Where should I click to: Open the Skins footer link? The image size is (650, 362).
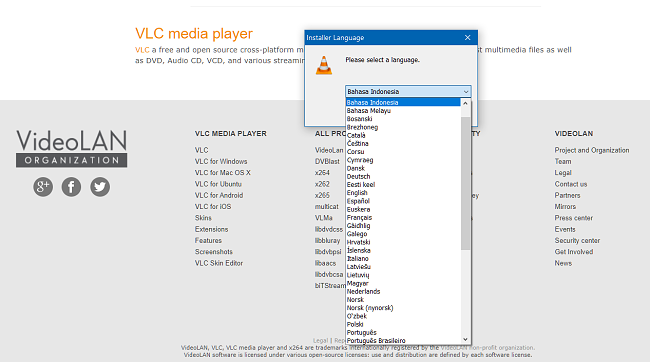click(x=203, y=218)
